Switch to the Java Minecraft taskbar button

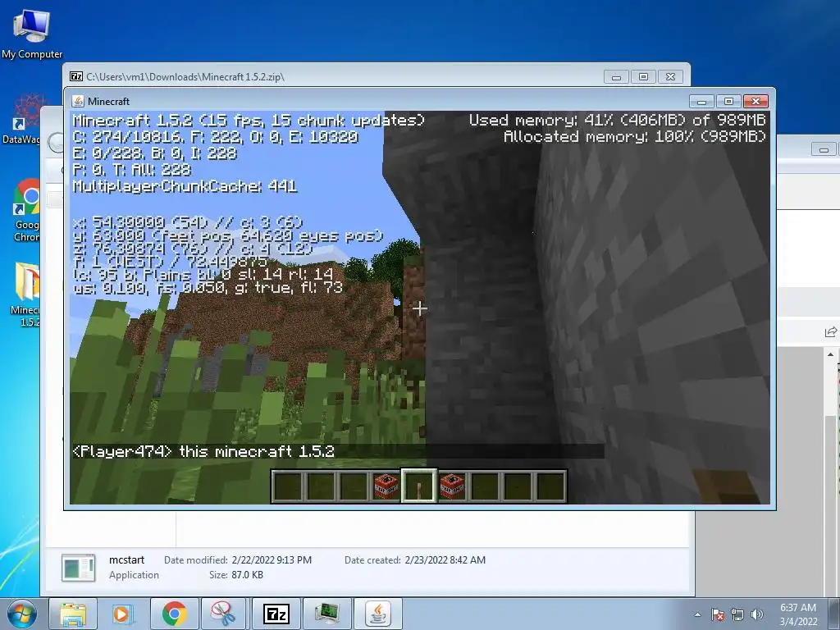pyautogui.click(x=377, y=614)
